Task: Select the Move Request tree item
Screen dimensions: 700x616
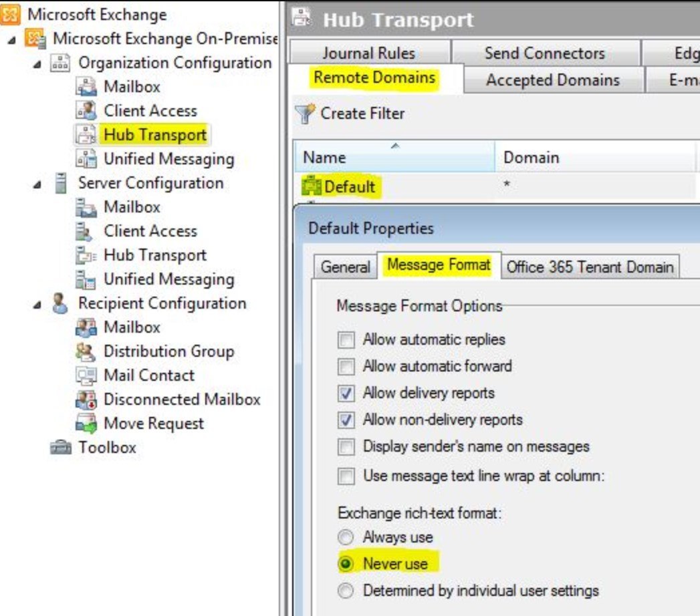Action: point(154,424)
